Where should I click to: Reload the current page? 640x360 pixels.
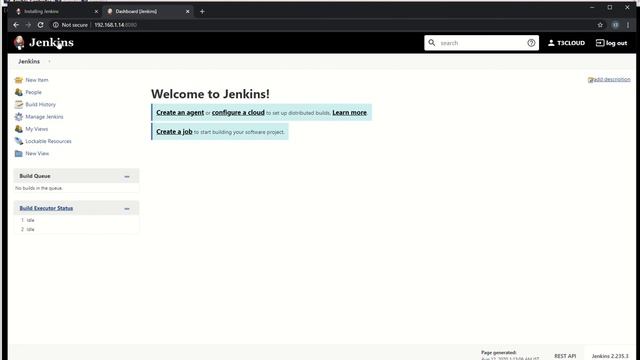point(40,25)
